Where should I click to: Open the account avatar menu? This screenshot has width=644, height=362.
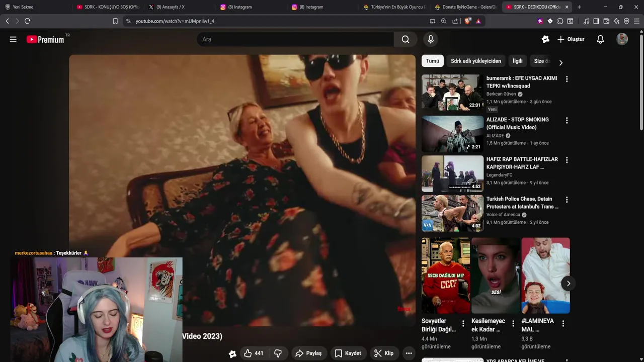622,39
